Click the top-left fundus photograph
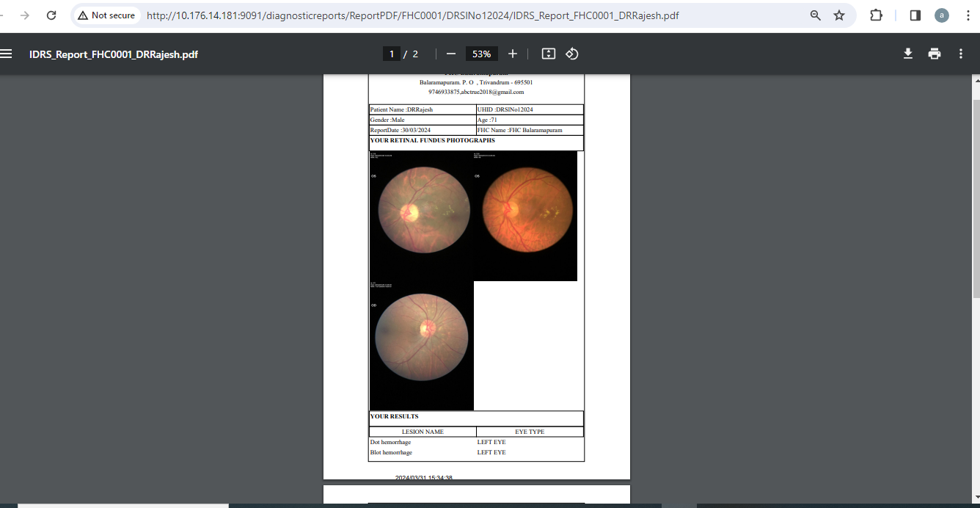Image resolution: width=980 pixels, height=508 pixels. 422,216
